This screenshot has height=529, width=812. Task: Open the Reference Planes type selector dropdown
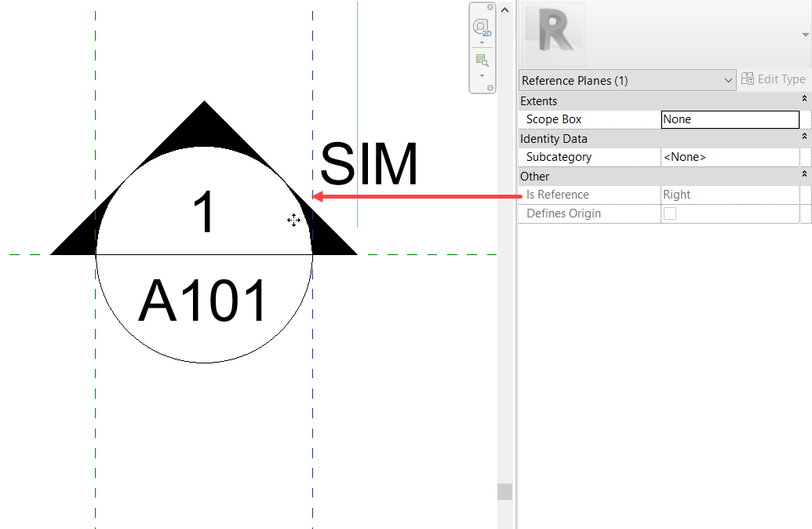click(x=727, y=80)
